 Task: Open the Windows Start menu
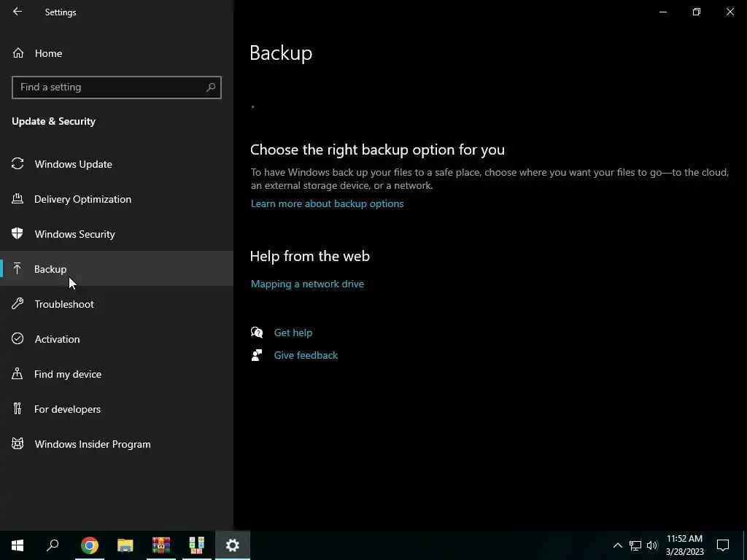[x=18, y=545]
